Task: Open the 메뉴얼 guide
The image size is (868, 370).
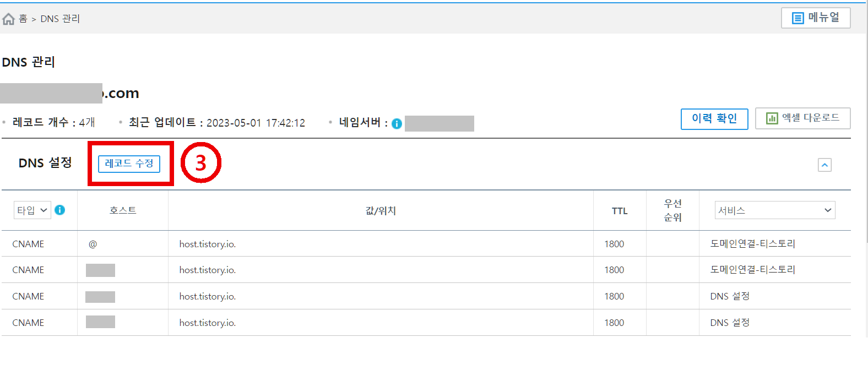Action: (816, 18)
